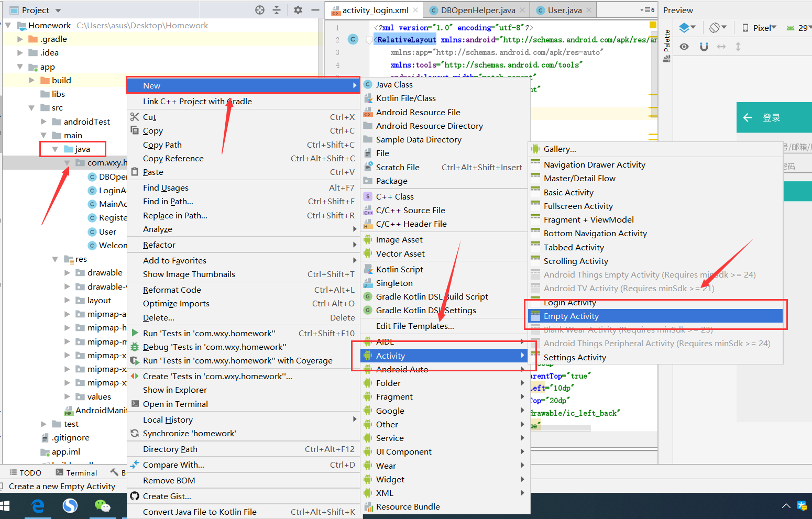Click the settings gear in the Project toolbar
This screenshot has width=812, height=519.
point(298,9)
